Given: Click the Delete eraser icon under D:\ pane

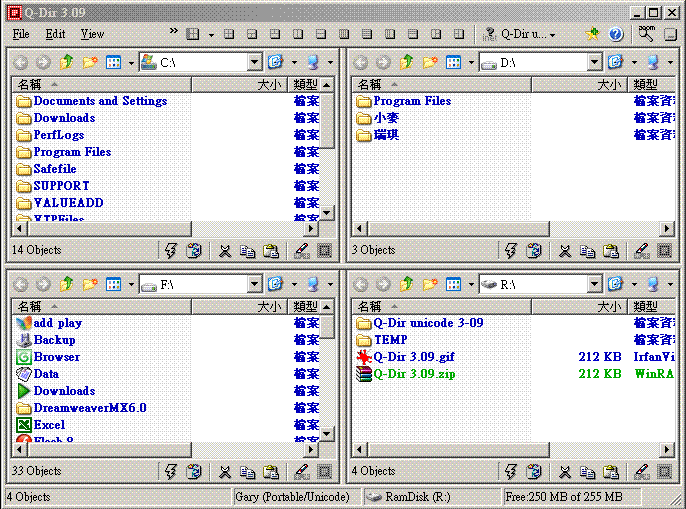Looking at the screenshot, I should [x=641, y=251].
